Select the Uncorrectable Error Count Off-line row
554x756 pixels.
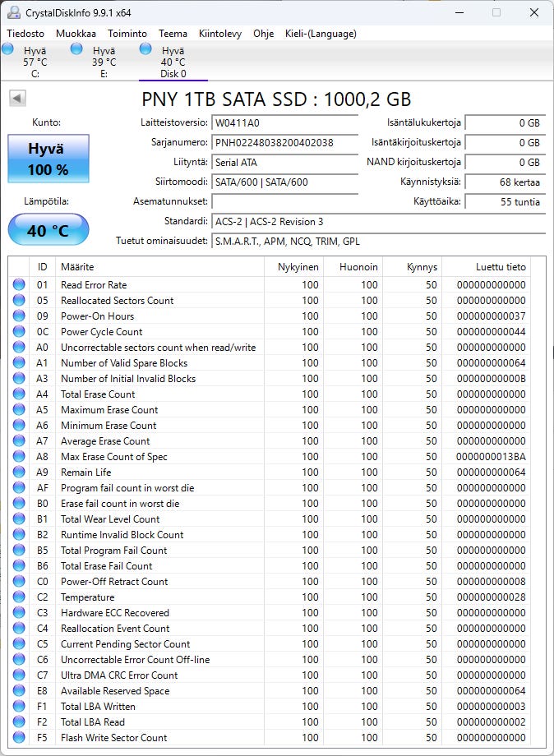(x=270, y=660)
